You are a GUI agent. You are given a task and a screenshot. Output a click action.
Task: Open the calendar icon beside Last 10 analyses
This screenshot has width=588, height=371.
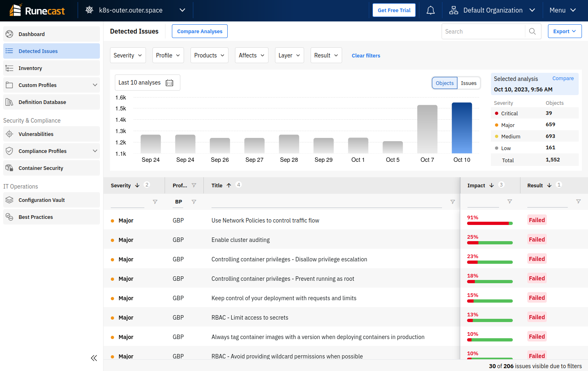point(169,83)
